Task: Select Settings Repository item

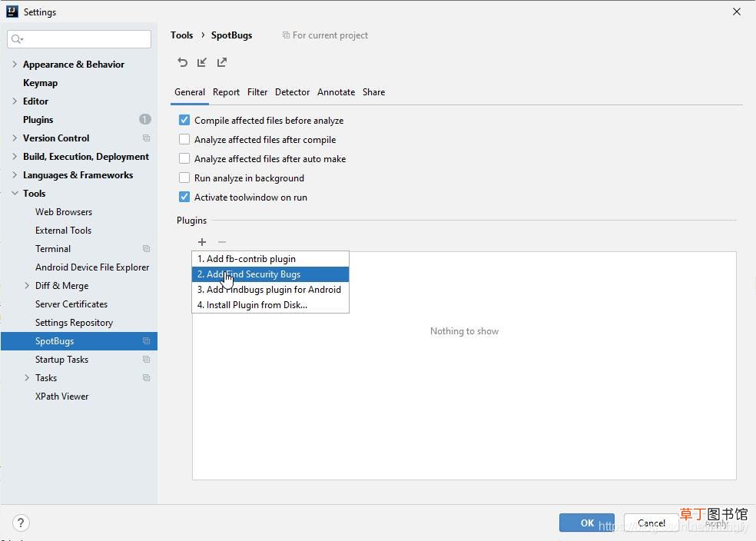Action: [75, 323]
